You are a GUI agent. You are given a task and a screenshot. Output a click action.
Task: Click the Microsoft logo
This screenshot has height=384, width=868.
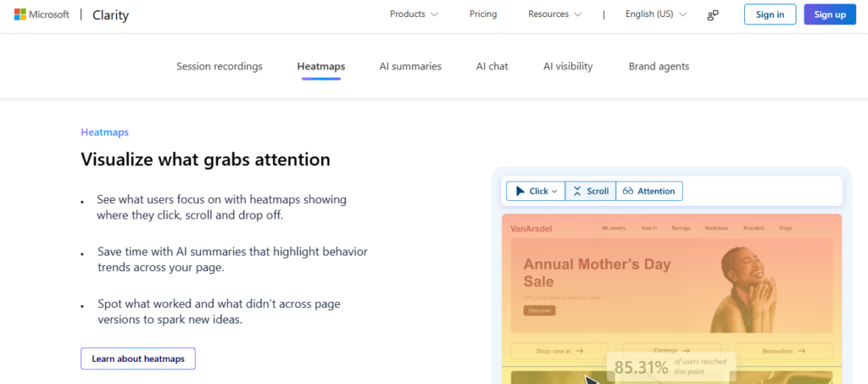tap(42, 14)
